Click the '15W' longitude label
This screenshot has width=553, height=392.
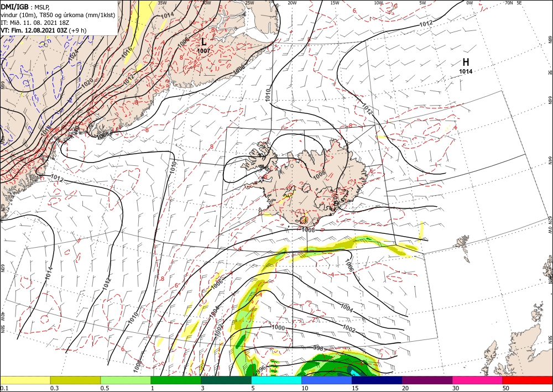click(x=335, y=3)
